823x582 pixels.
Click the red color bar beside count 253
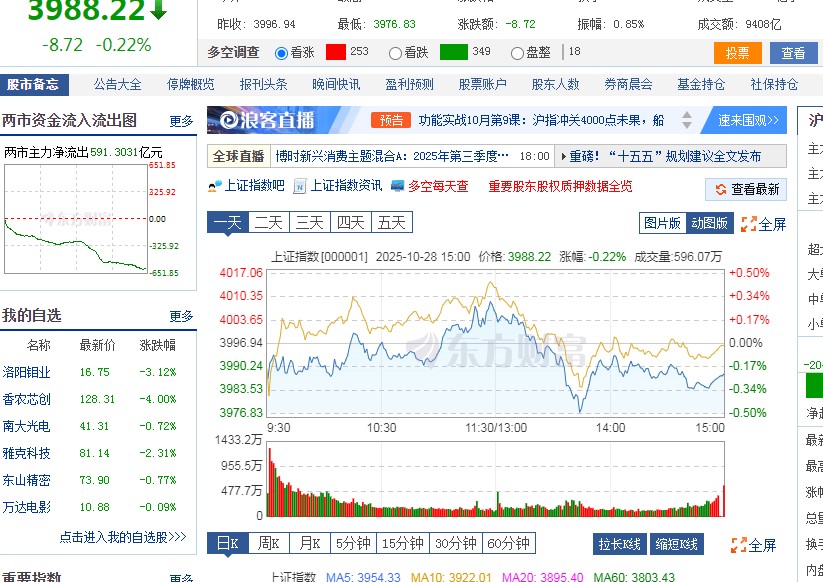(336, 52)
